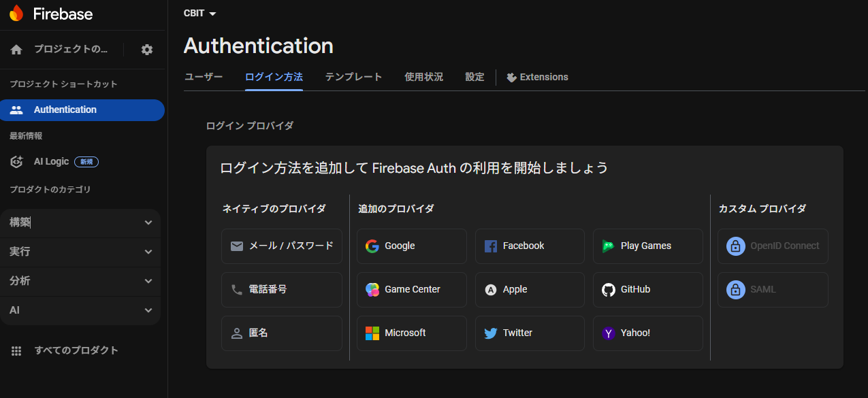Choose the 電話番号 provider label

point(268,290)
